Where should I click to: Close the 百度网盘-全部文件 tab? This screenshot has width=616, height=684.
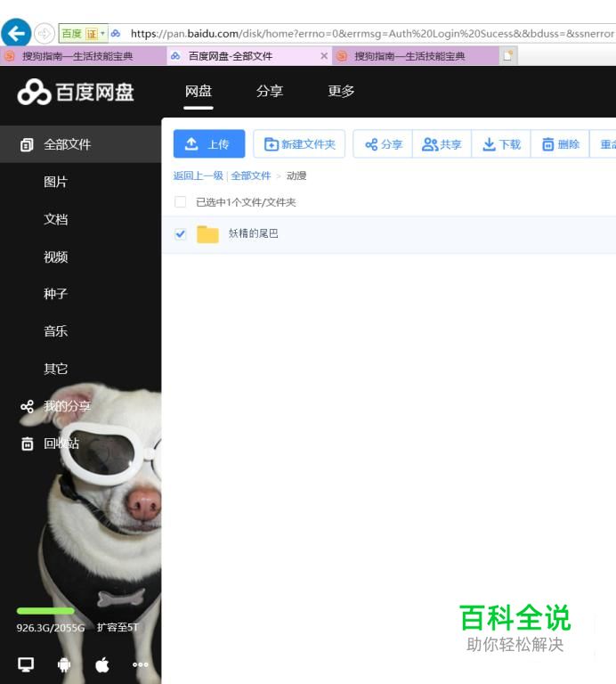[x=324, y=56]
